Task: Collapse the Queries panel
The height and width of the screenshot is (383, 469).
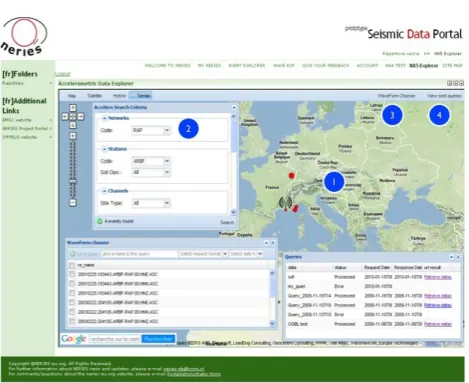Action: tap(451, 257)
